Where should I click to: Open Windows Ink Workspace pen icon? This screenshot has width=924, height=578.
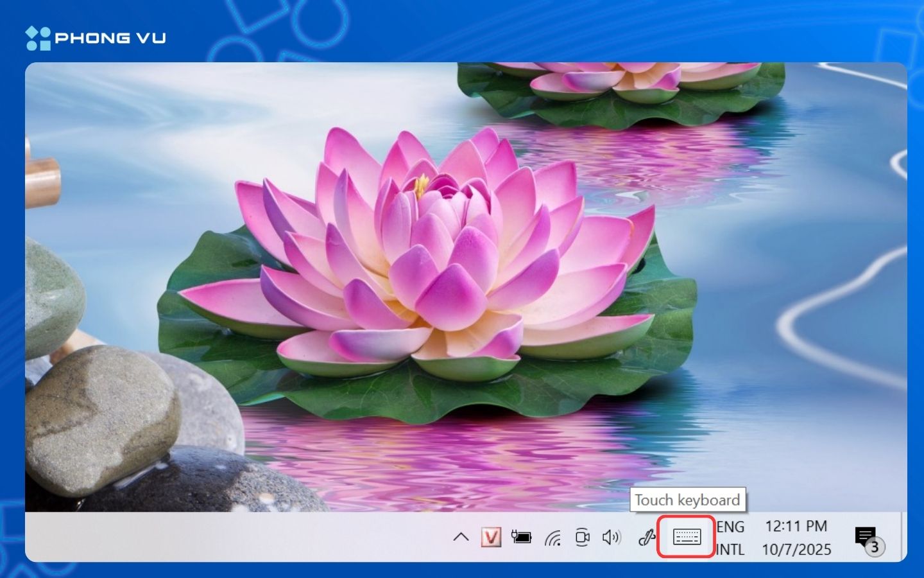click(x=646, y=537)
